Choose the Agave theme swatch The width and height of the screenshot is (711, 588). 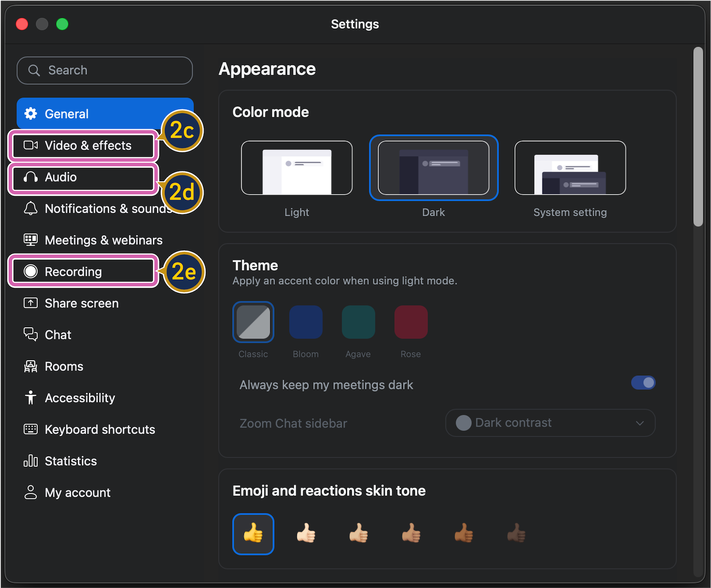pos(358,322)
